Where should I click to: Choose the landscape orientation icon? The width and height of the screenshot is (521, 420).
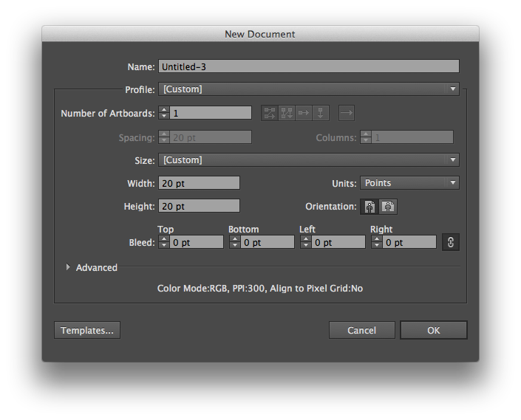tap(388, 207)
